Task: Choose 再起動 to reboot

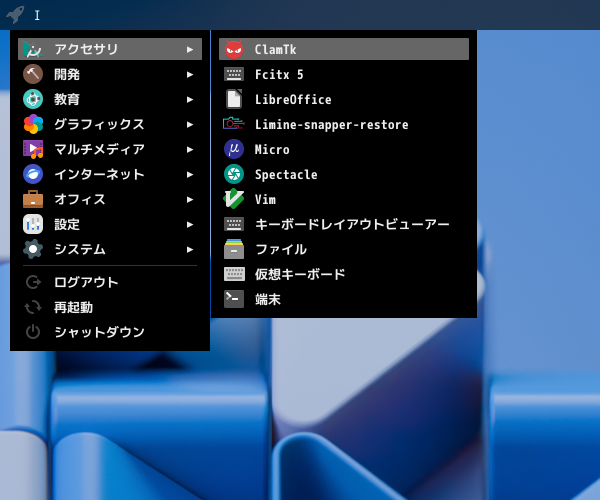Action: pyautogui.click(x=110, y=307)
